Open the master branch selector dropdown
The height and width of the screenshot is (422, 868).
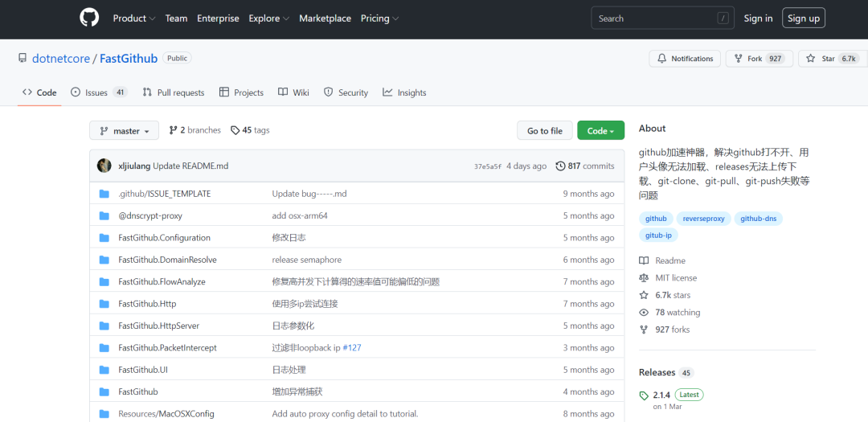click(x=124, y=131)
